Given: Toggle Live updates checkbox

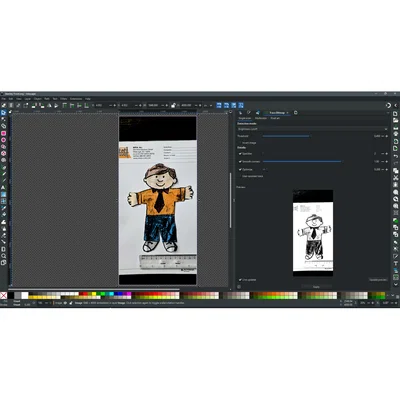Looking at the screenshot, I should click(240, 280).
